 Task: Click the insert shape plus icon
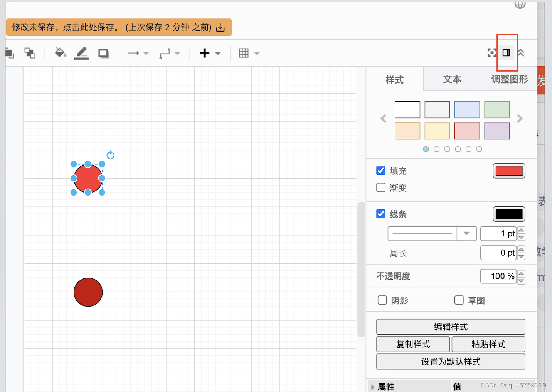coord(205,53)
